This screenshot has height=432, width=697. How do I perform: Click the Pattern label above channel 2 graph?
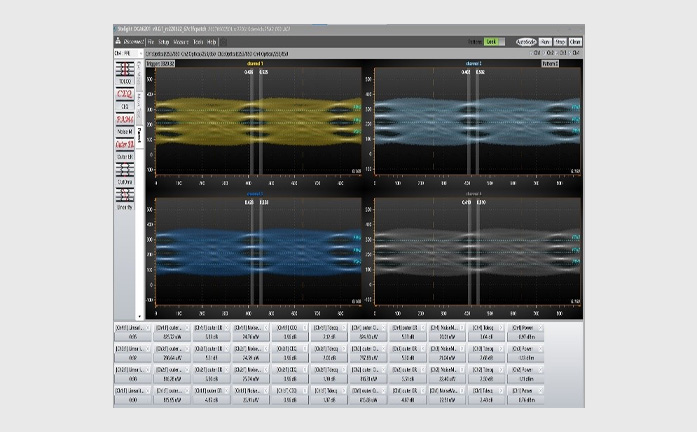(x=550, y=64)
